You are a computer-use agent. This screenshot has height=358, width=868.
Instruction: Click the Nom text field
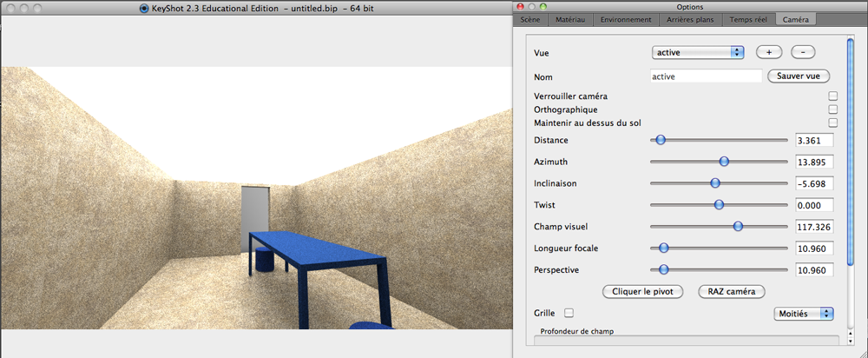[x=705, y=76]
